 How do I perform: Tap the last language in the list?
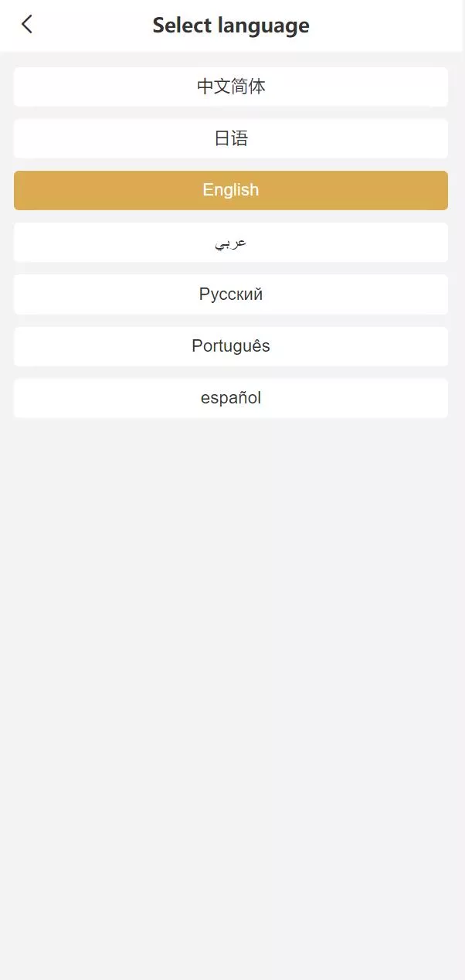(x=231, y=398)
